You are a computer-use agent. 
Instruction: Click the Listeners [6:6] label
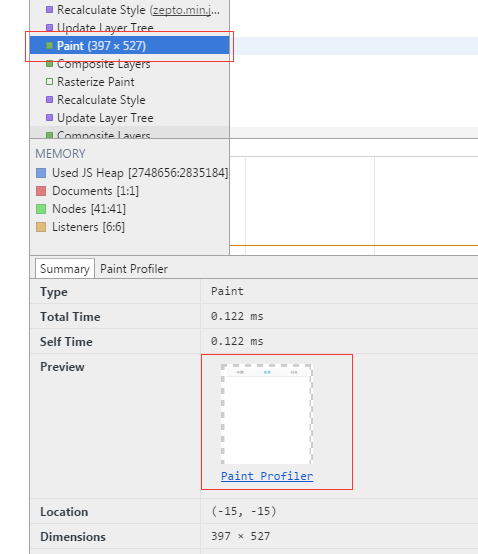click(x=88, y=227)
